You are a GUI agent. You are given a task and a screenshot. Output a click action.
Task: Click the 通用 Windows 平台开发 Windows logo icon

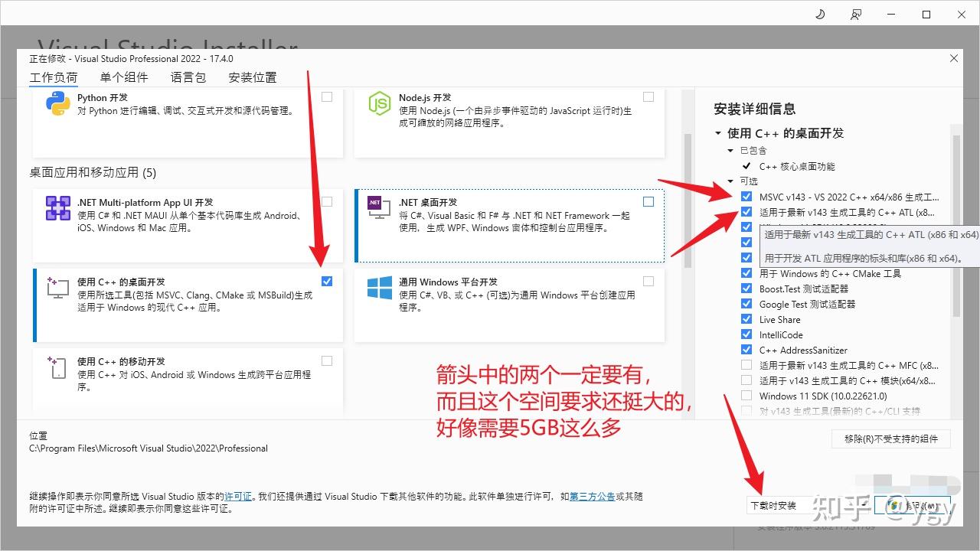tap(380, 288)
